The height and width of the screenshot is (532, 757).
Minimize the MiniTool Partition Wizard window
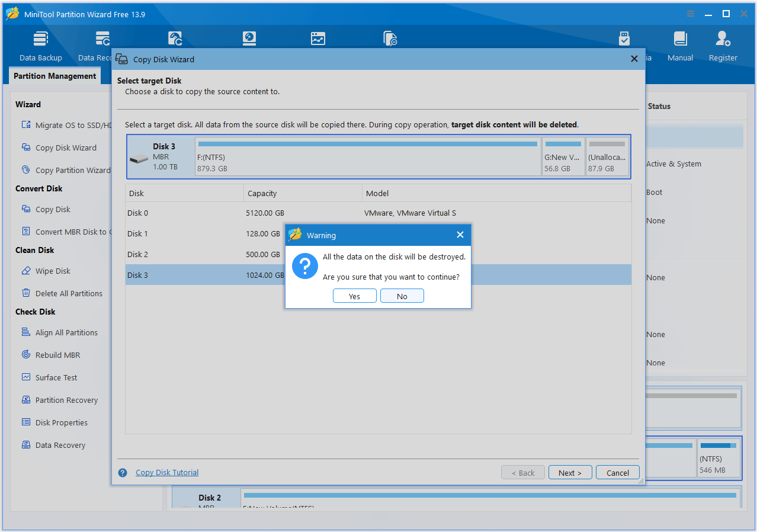pyautogui.click(x=708, y=14)
